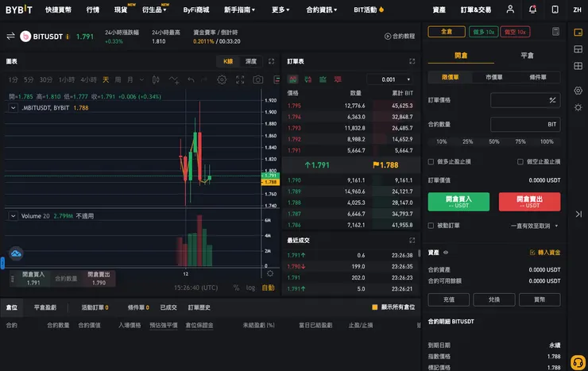Show the asks-only red order book view
This screenshot has height=371, width=588.
pyautogui.click(x=338, y=79)
